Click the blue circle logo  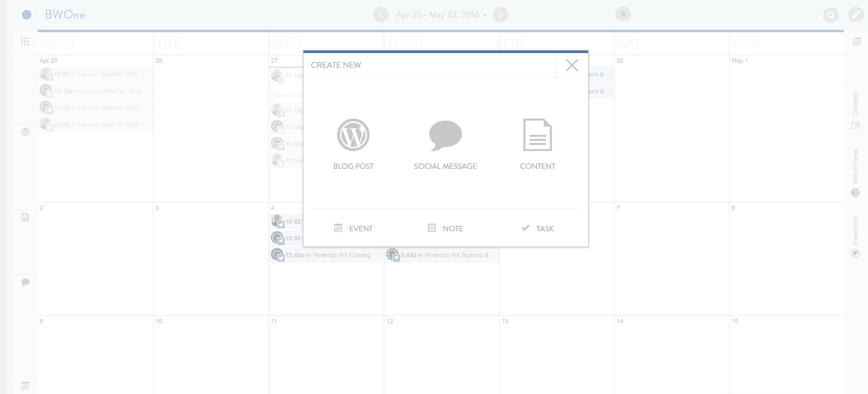pos(27,14)
